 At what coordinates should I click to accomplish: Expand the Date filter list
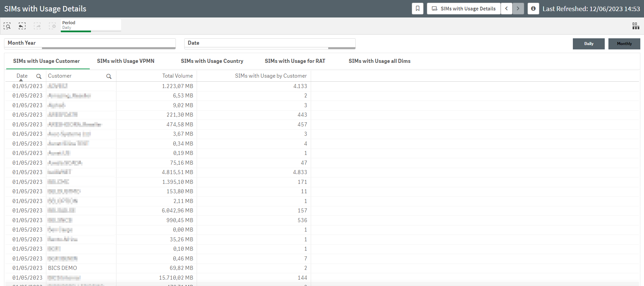[x=269, y=43]
